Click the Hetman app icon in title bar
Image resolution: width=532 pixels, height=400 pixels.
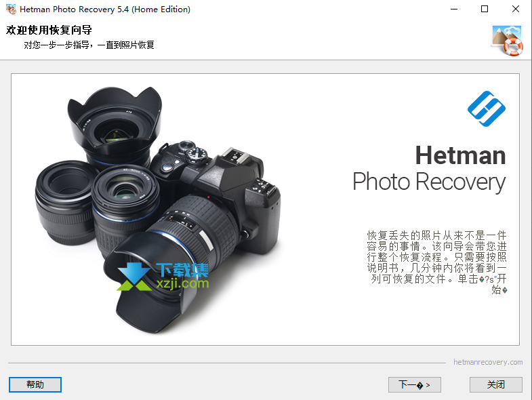pos(11,9)
